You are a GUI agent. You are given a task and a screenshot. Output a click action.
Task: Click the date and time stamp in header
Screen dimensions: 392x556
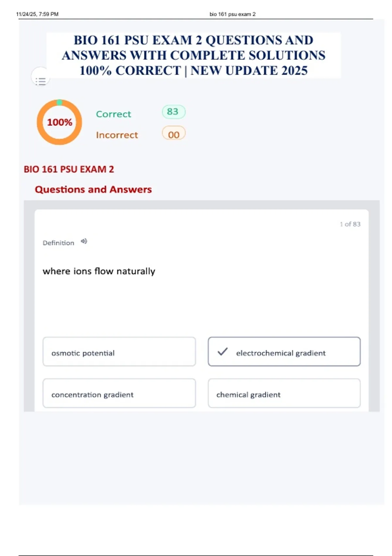click(37, 14)
